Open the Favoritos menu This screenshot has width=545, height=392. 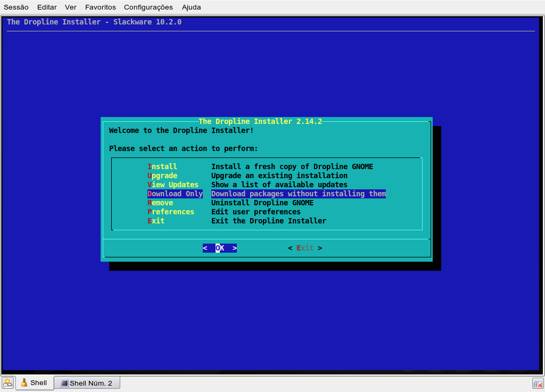click(101, 7)
